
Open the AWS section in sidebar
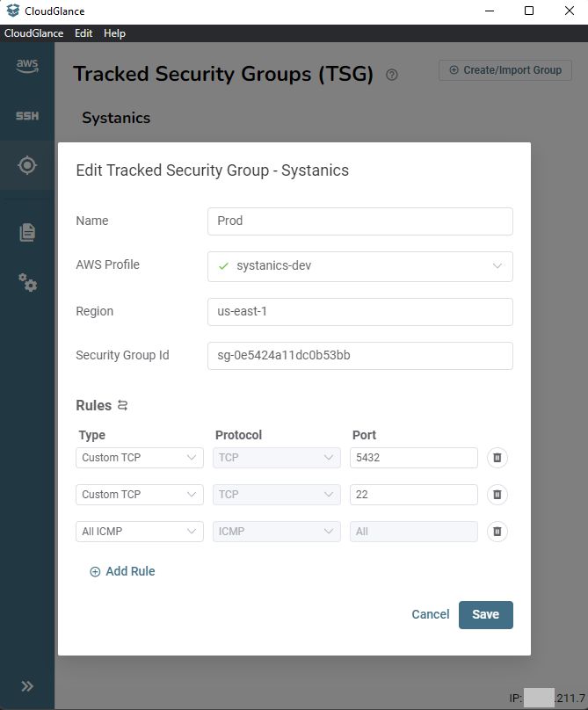(27, 66)
